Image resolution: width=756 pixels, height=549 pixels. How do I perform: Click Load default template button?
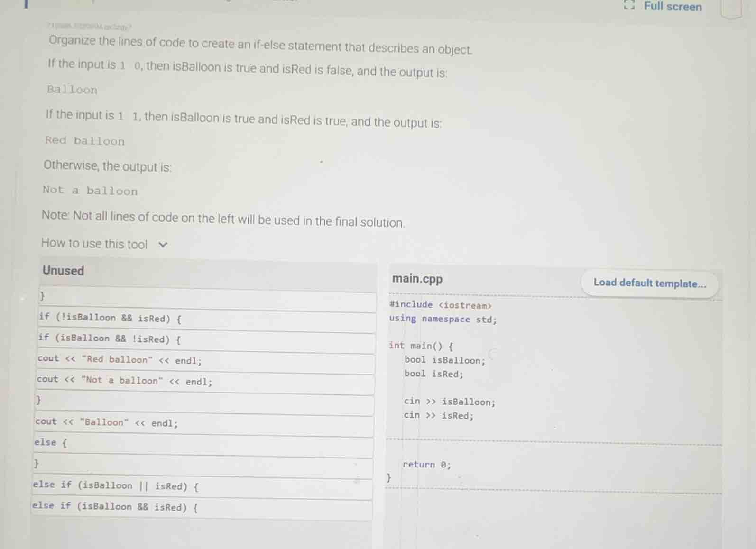[x=649, y=283]
